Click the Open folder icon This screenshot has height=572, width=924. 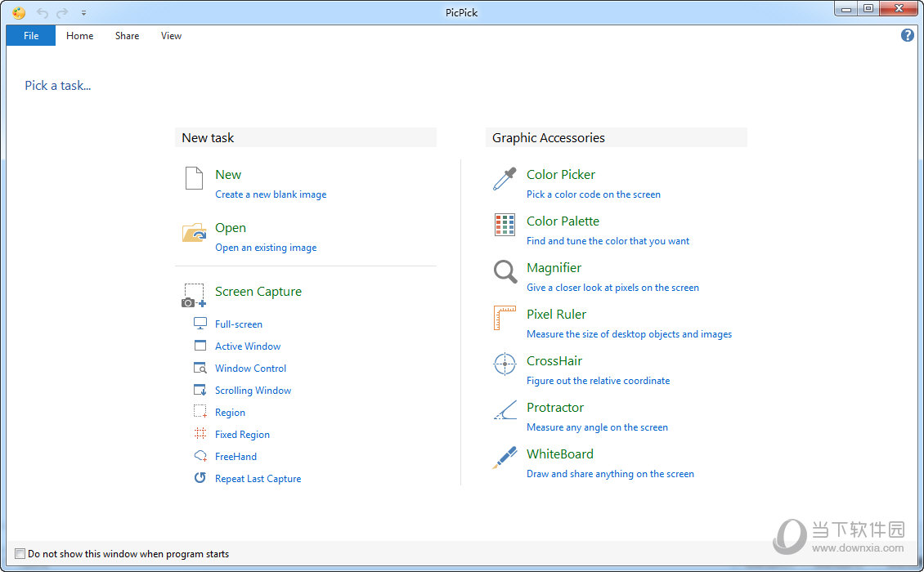(x=194, y=233)
